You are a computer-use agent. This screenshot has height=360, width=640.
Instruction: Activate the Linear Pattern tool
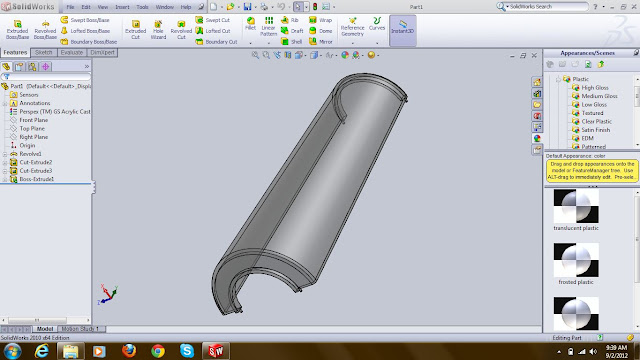click(x=269, y=27)
